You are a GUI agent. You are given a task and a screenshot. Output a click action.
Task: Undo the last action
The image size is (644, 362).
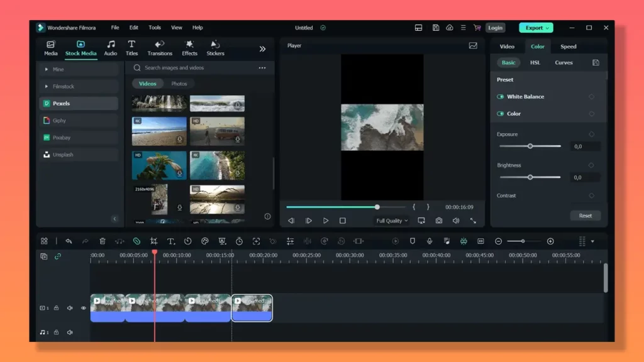69,241
